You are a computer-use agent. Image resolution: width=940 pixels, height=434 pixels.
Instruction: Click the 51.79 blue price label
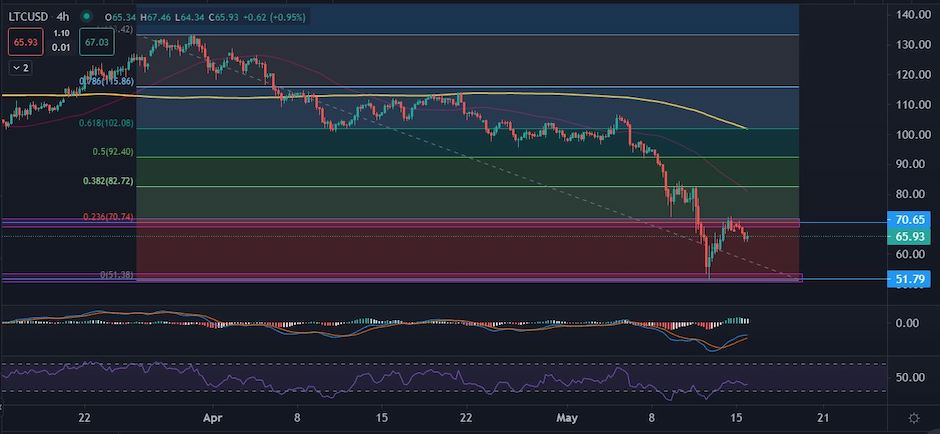(908, 278)
